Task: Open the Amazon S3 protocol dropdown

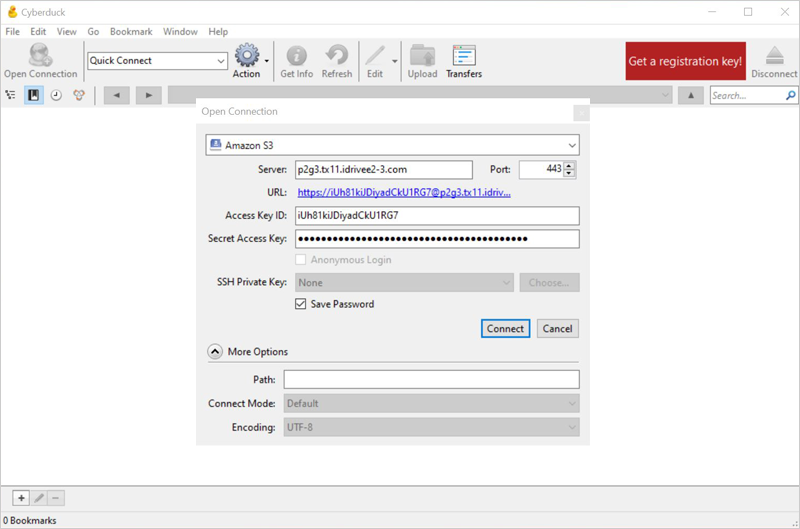Action: pos(392,145)
